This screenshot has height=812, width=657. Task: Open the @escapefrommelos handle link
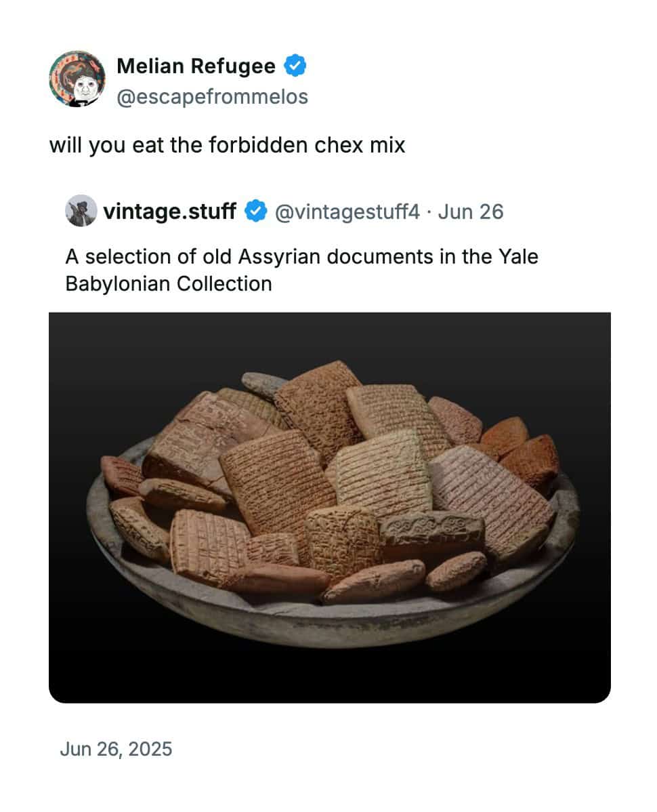(212, 97)
